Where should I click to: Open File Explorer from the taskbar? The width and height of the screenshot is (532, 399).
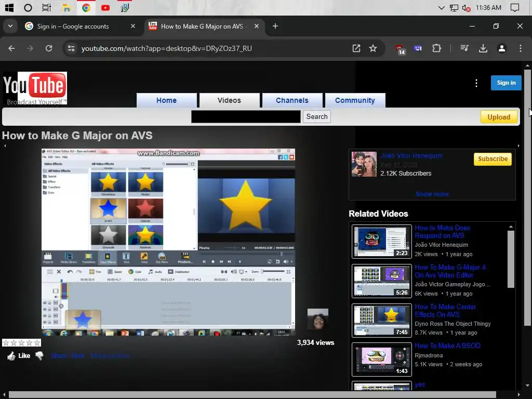pyautogui.click(x=66, y=7)
